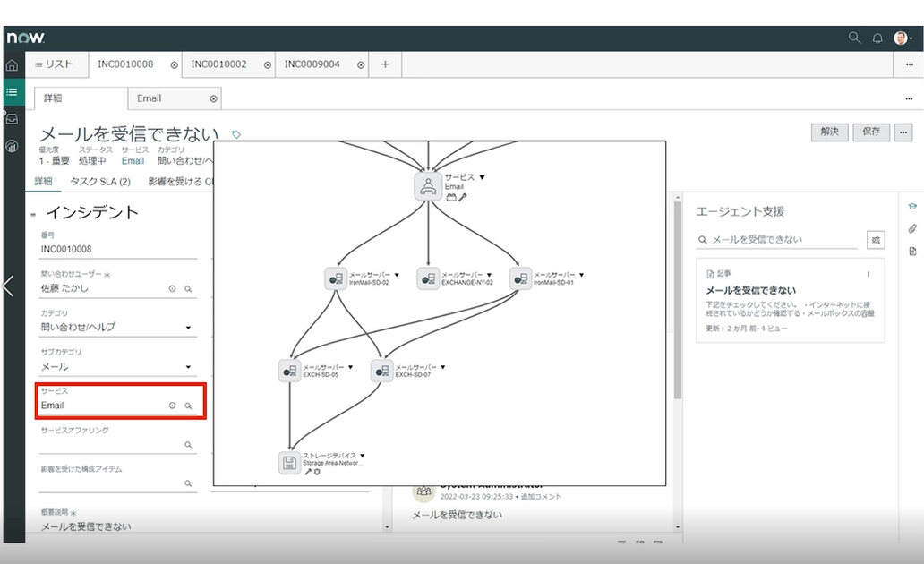This screenshot has width=924, height=564.
Task: Click the global search magnifier icon
Action: (x=854, y=38)
